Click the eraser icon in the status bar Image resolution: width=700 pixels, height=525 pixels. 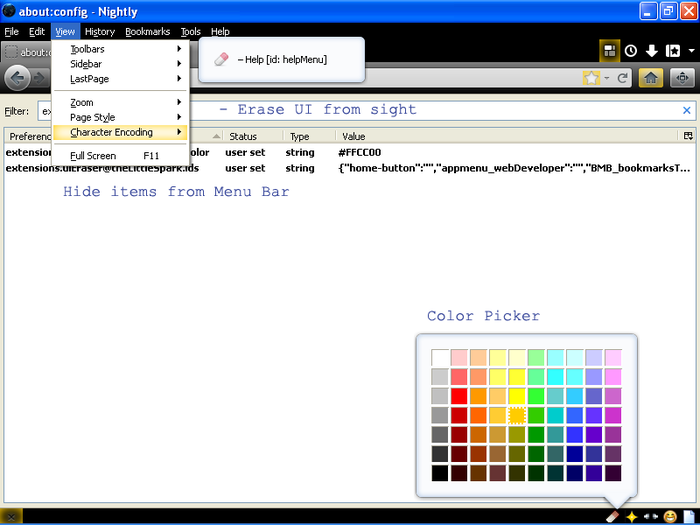614,516
